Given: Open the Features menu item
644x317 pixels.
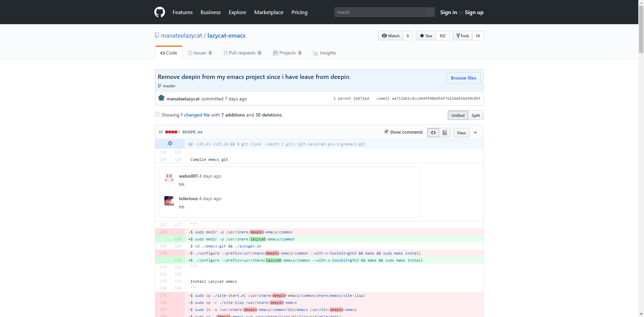Looking at the screenshot, I should pos(182,12).
